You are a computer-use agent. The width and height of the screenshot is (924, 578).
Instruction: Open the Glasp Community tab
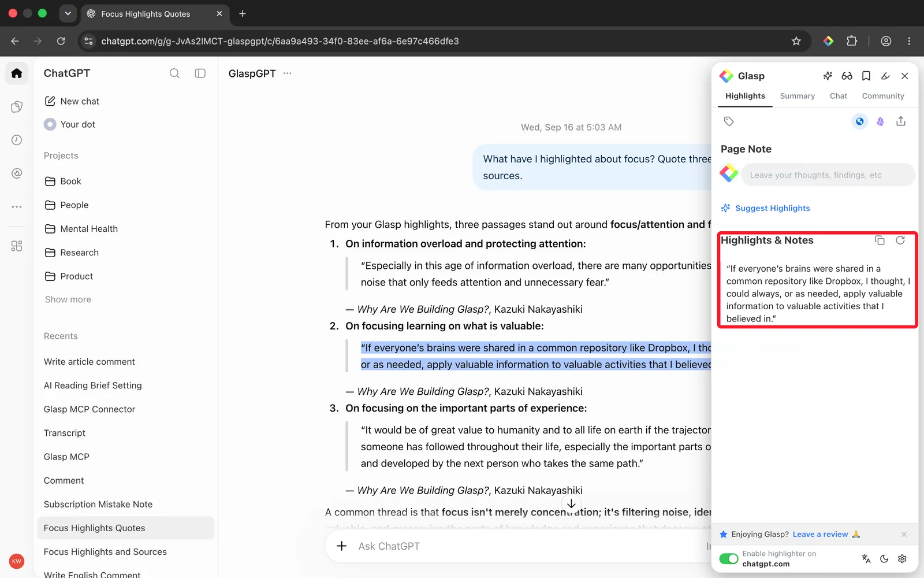tap(883, 96)
